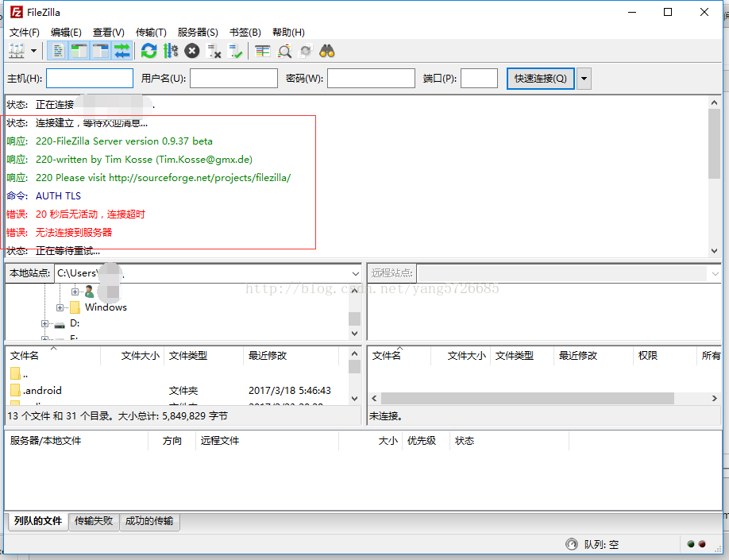This screenshot has width=729, height=560.
Task: Open the 传输(T) menu
Action: [151, 32]
